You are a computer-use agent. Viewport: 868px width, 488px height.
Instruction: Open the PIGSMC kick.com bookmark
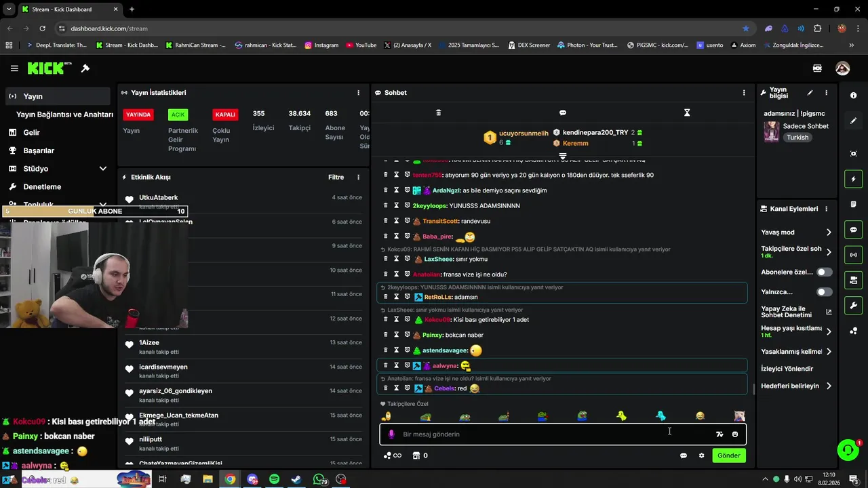[657, 45]
